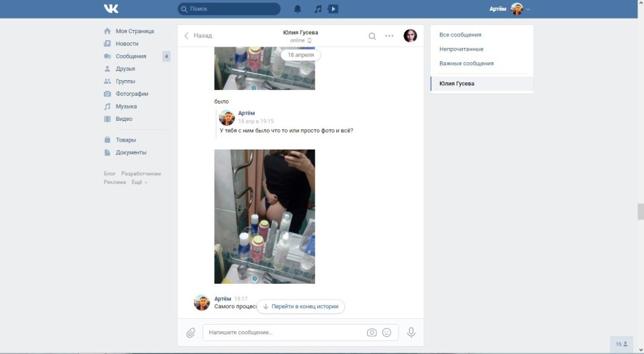644x354 pixels.
Task: Expand the Ещё footer menu
Action: (x=139, y=182)
